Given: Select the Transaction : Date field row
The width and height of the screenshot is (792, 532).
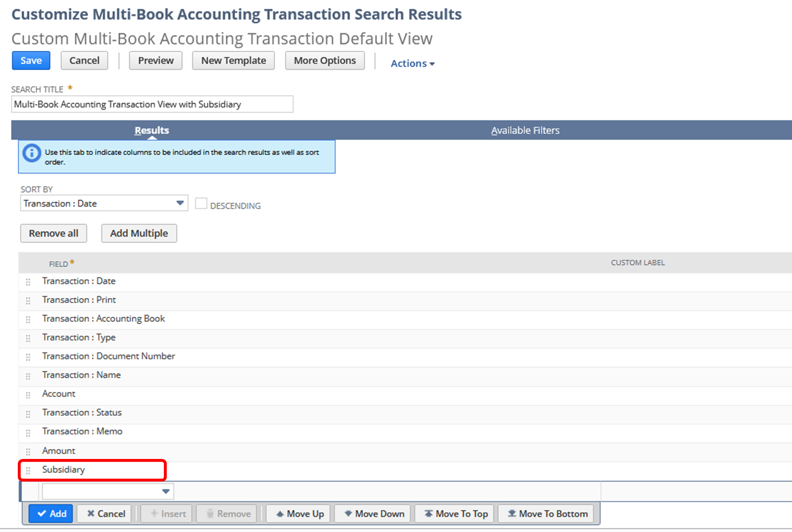Looking at the screenshot, I should [x=405, y=282].
